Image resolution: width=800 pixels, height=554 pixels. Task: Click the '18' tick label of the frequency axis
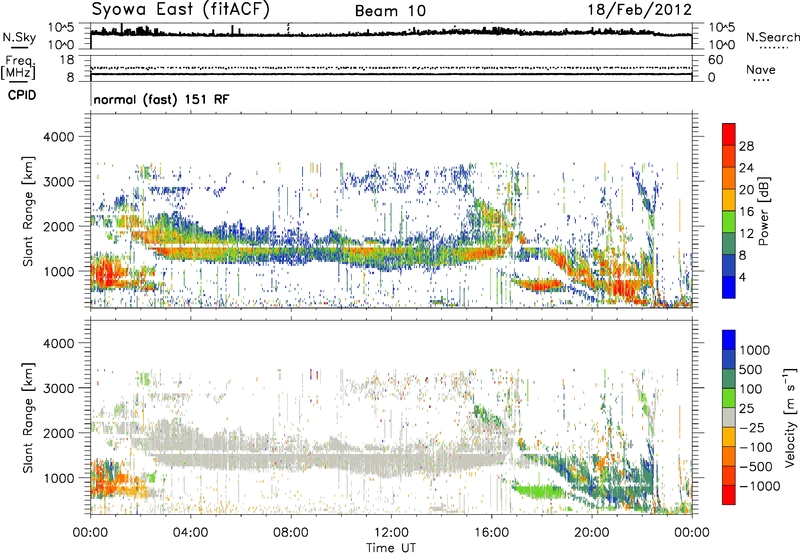click(x=66, y=60)
